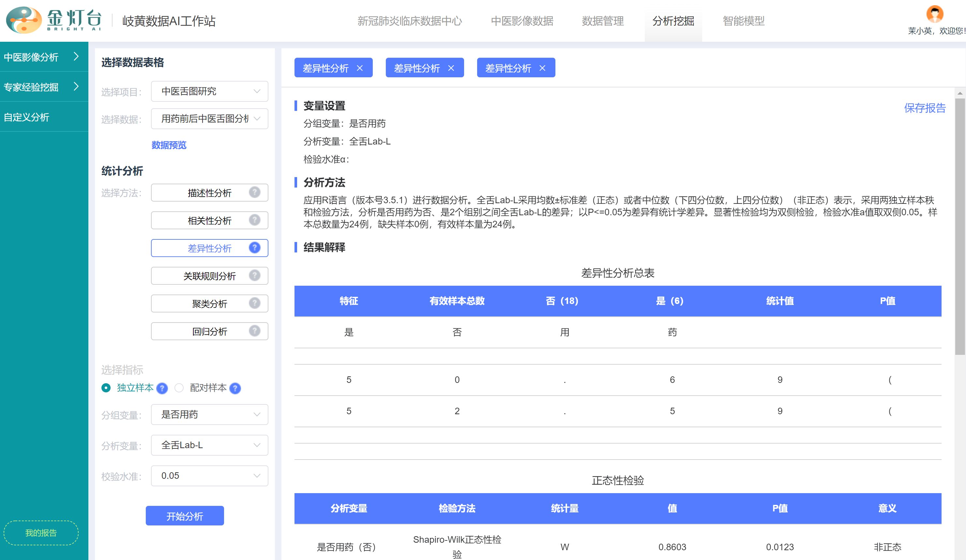Open the 校验水准 dropdown showing 0.05
Viewport: 966px width, 560px height.
click(x=209, y=476)
